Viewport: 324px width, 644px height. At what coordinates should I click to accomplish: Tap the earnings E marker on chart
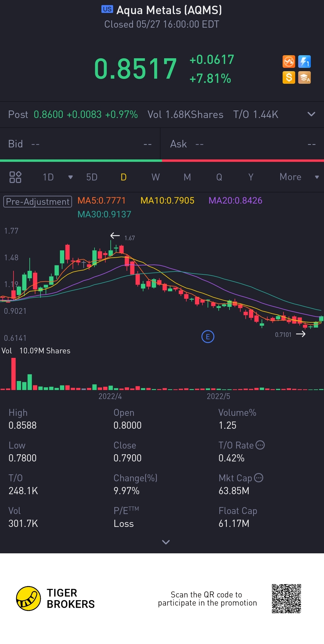click(208, 337)
